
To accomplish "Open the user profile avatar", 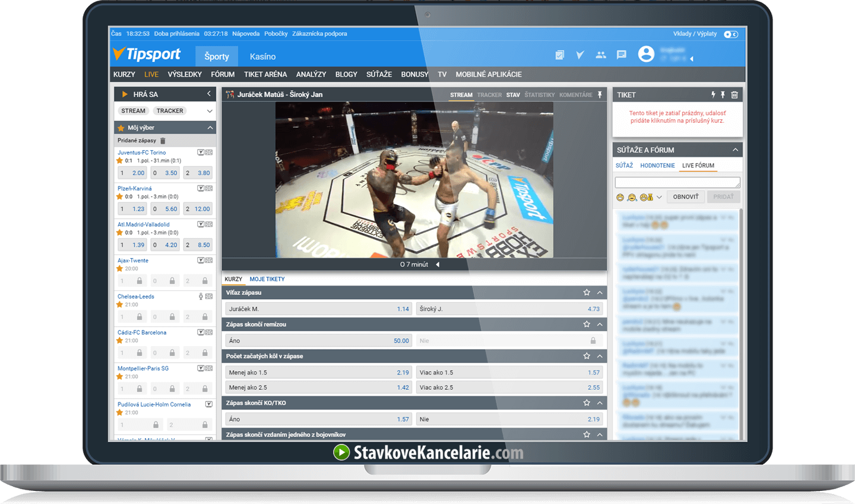I will (646, 54).
